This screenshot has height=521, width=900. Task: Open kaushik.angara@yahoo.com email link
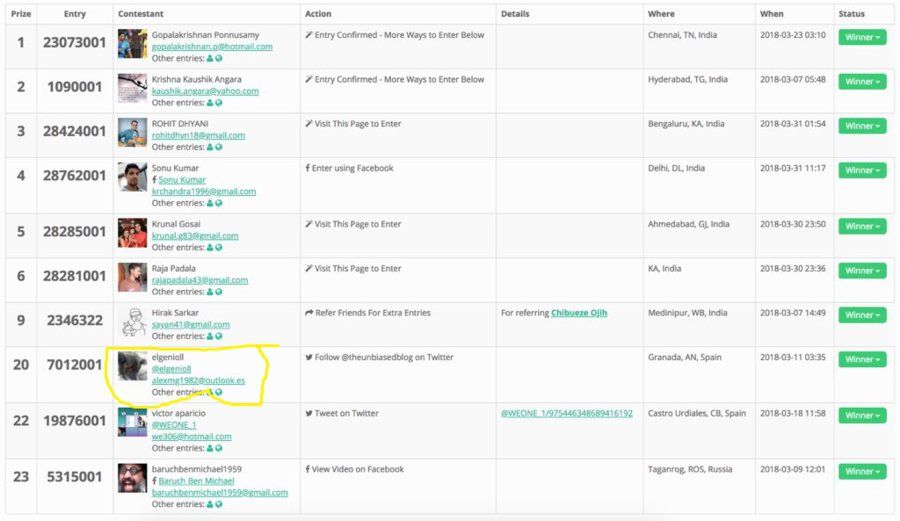tap(205, 91)
